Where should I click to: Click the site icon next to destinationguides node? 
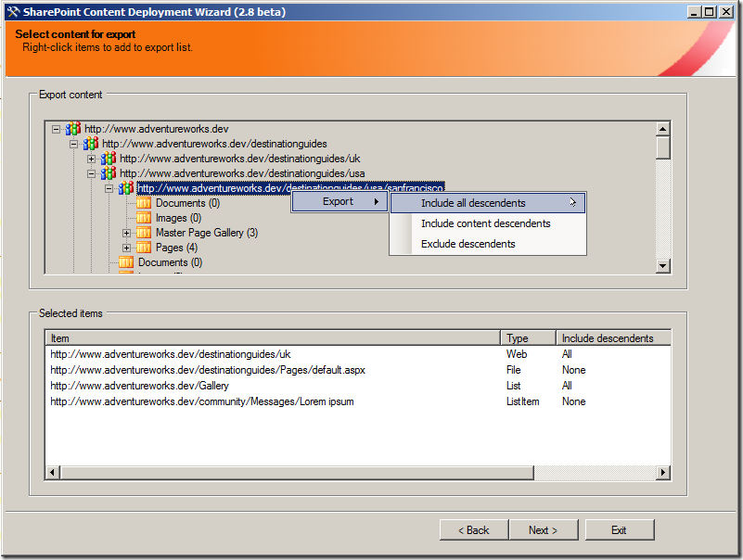pos(91,143)
